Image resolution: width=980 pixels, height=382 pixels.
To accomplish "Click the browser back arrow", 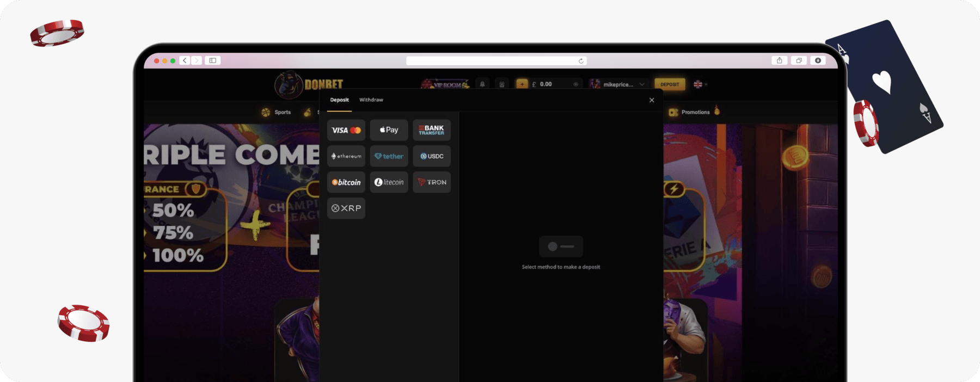I will (185, 60).
